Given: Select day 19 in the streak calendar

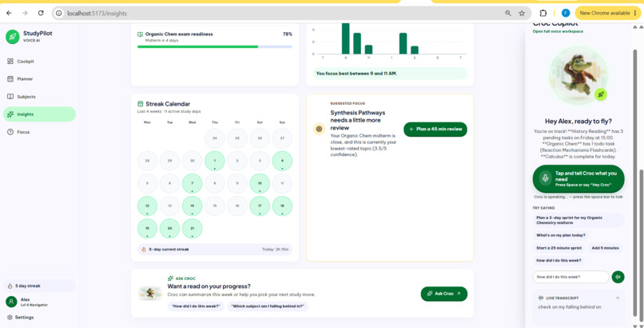Looking at the screenshot, I should coord(148,229).
